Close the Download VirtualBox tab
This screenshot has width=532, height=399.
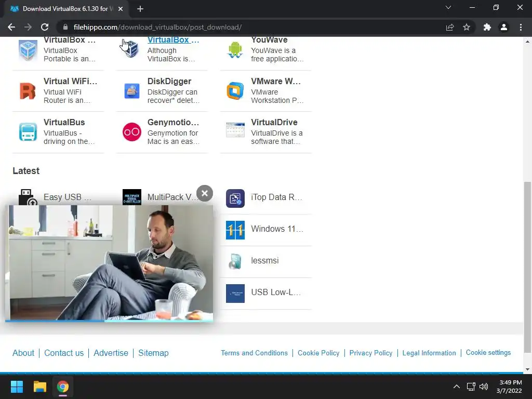click(121, 9)
